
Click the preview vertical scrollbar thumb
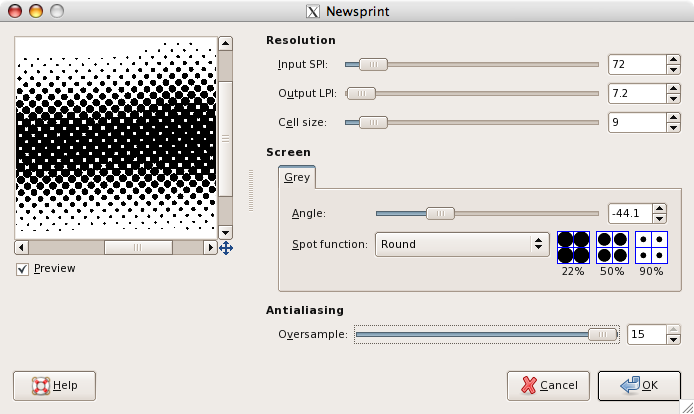click(x=226, y=139)
